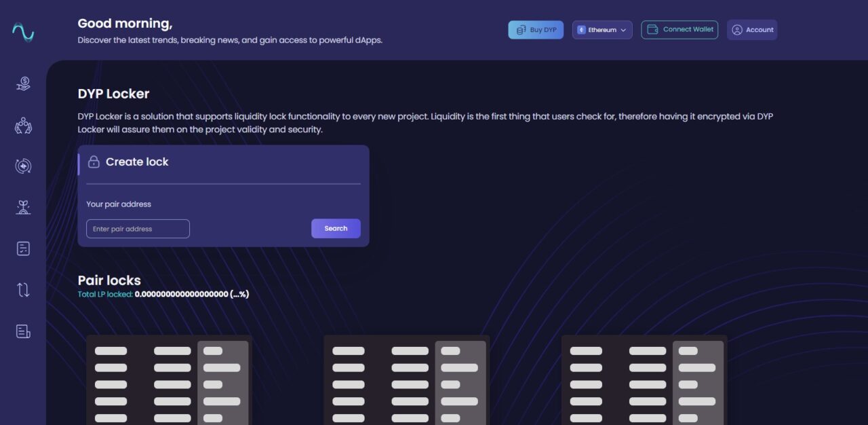Select the circular swap arrows sidebar icon
The width and height of the screenshot is (868, 425).
click(x=23, y=166)
